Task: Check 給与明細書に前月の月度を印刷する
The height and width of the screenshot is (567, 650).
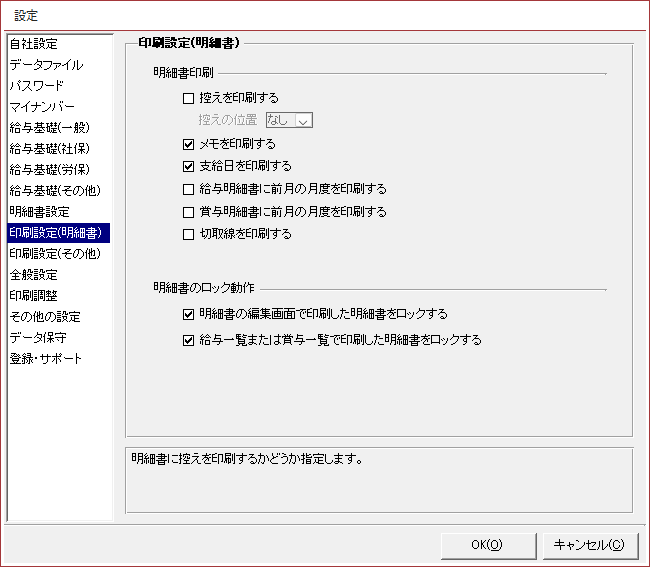Action: pyautogui.click(x=189, y=189)
